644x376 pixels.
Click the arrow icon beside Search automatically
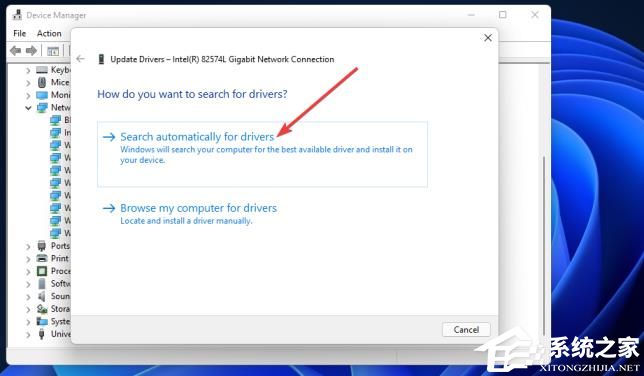109,137
